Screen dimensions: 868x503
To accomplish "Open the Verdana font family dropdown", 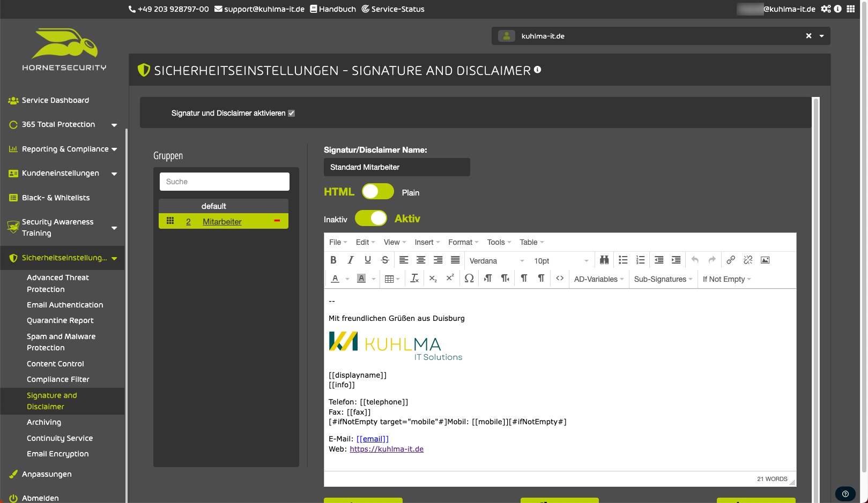I will tap(496, 261).
